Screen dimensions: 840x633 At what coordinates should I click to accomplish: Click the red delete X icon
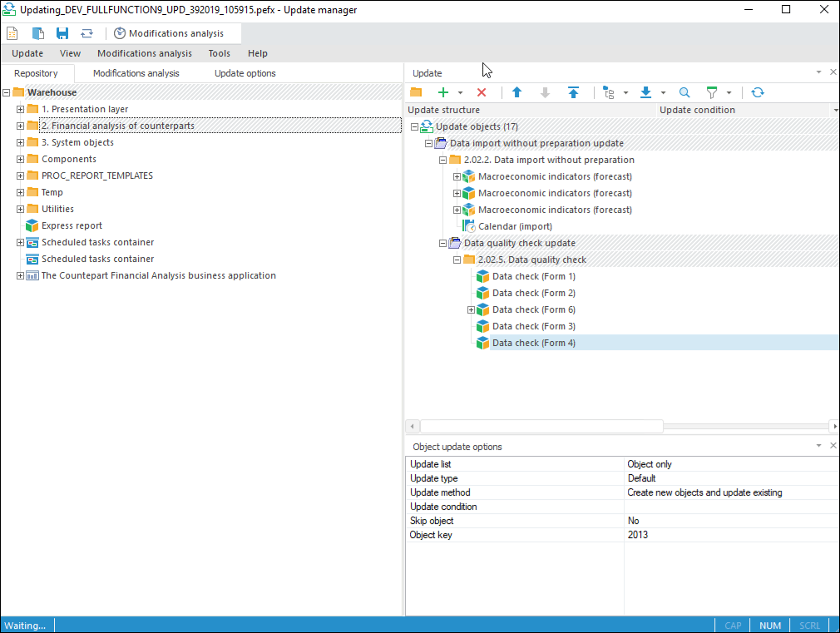(x=481, y=92)
